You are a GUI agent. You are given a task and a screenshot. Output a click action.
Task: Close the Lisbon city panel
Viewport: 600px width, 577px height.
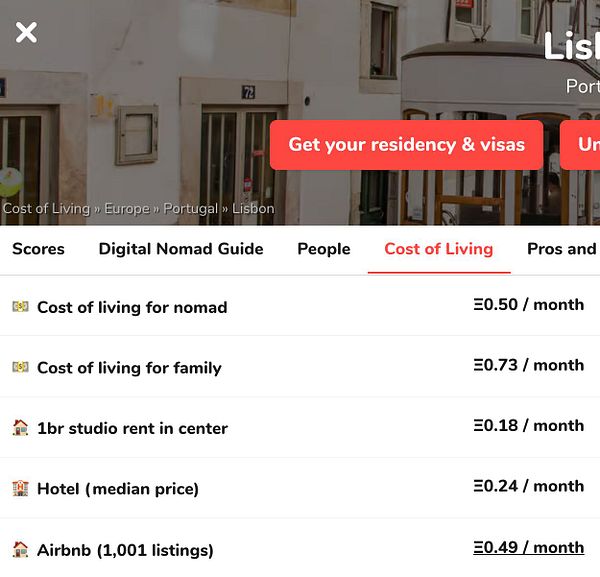26,32
